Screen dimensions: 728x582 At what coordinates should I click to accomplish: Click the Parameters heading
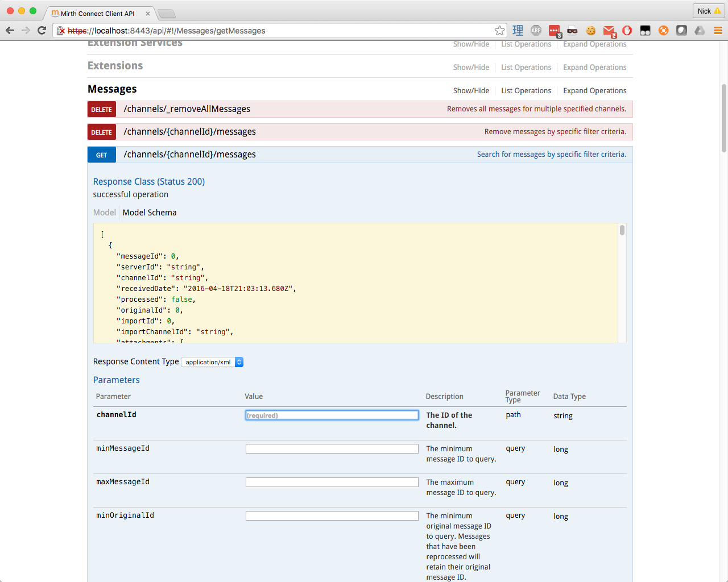117,380
